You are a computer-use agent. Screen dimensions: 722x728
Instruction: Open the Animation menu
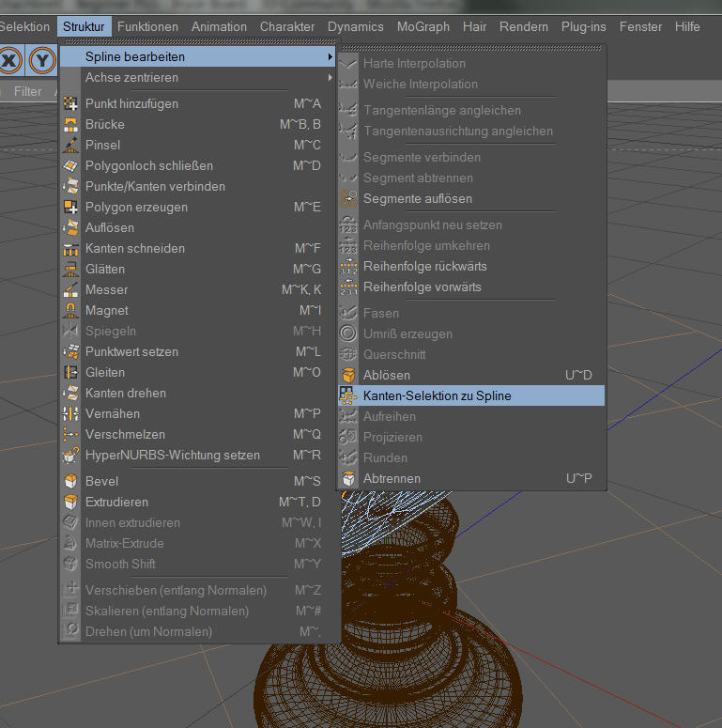coord(219,26)
